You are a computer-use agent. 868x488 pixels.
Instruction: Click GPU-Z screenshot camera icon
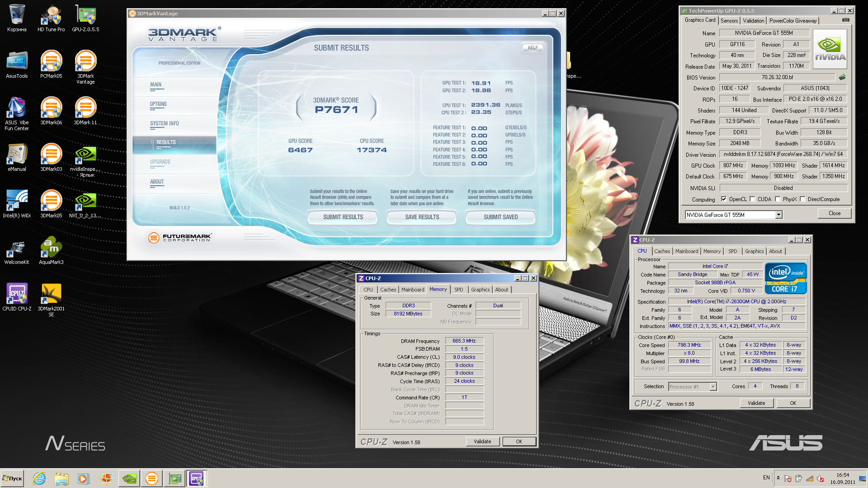tap(845, 20)
